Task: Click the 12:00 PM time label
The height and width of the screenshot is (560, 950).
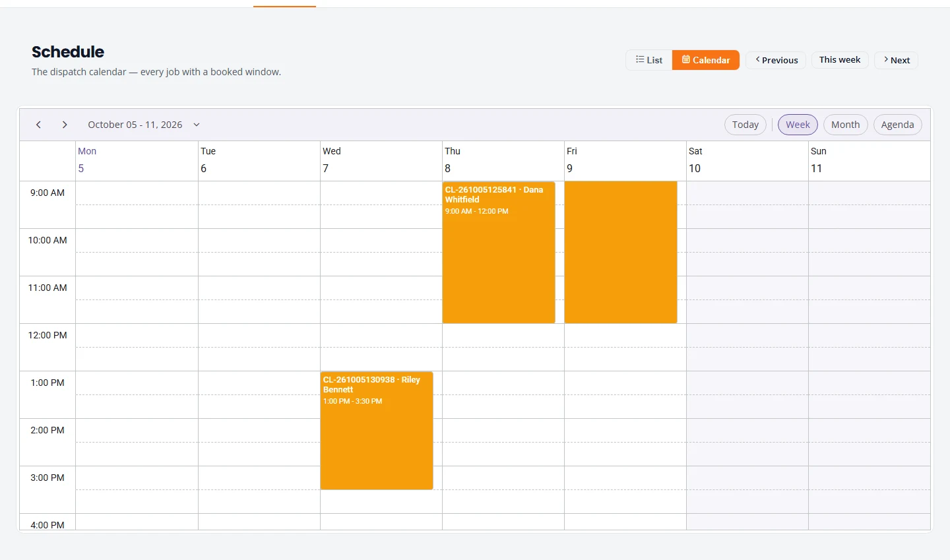Action: click(x=47, y=335)
